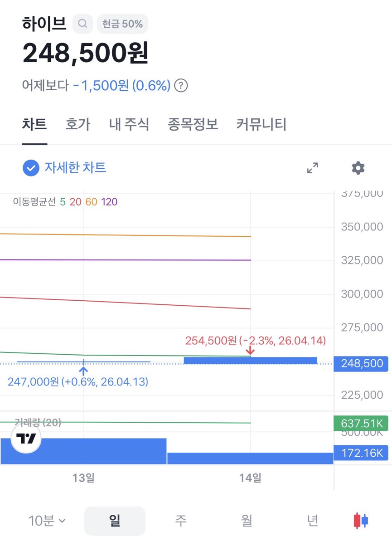Click the 637.51K volume average label
Viewport: 392px width, 547px height.
(361, 423)
